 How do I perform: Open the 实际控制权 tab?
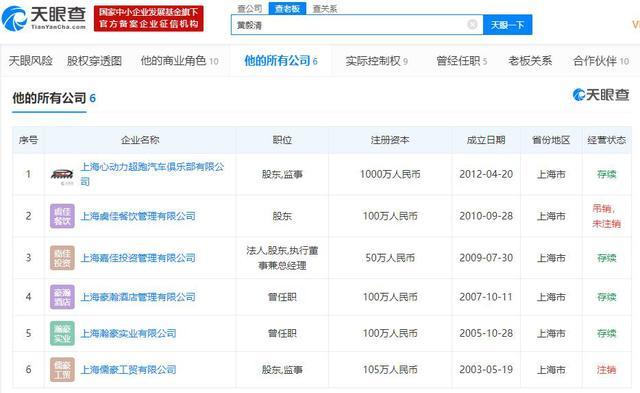click(376, 61)
